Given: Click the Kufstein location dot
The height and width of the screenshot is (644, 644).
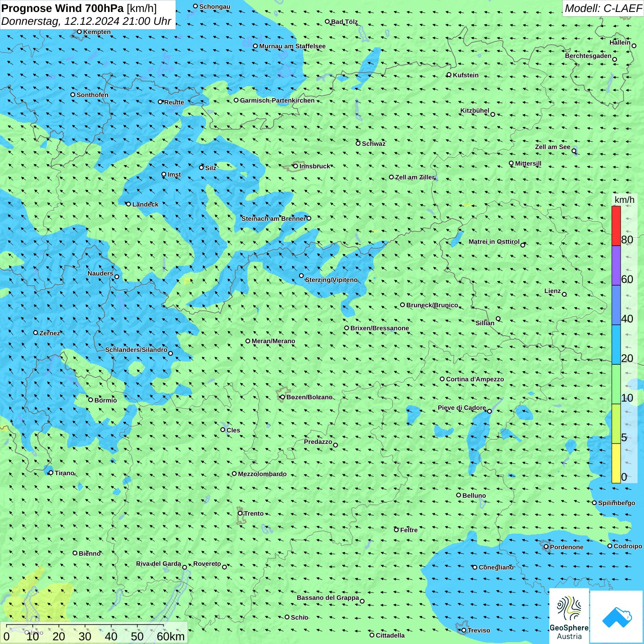Looking at the screenshot, I should point(449,75).
